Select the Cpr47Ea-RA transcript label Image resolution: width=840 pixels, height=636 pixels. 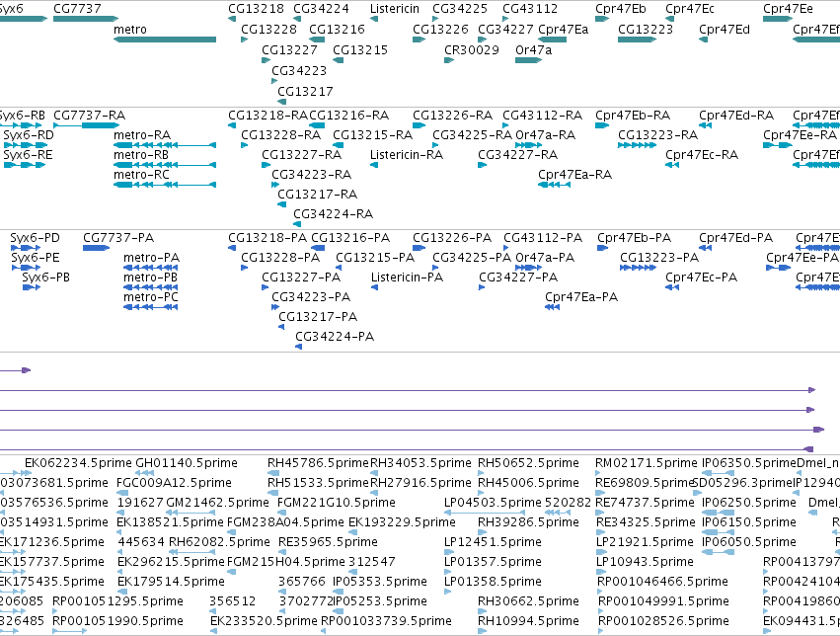click(x=574, y=175)
